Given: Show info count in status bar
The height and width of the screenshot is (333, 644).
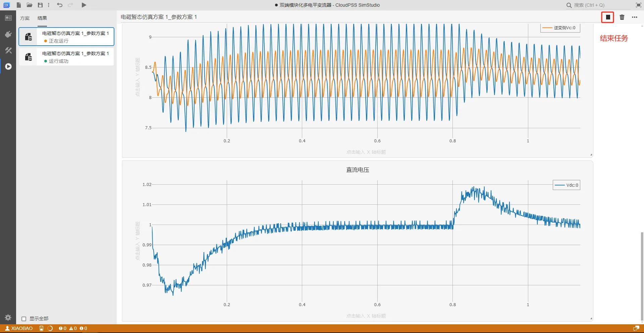Looking at the screenshot, I should pyautogui.click(x=83, y=329).
